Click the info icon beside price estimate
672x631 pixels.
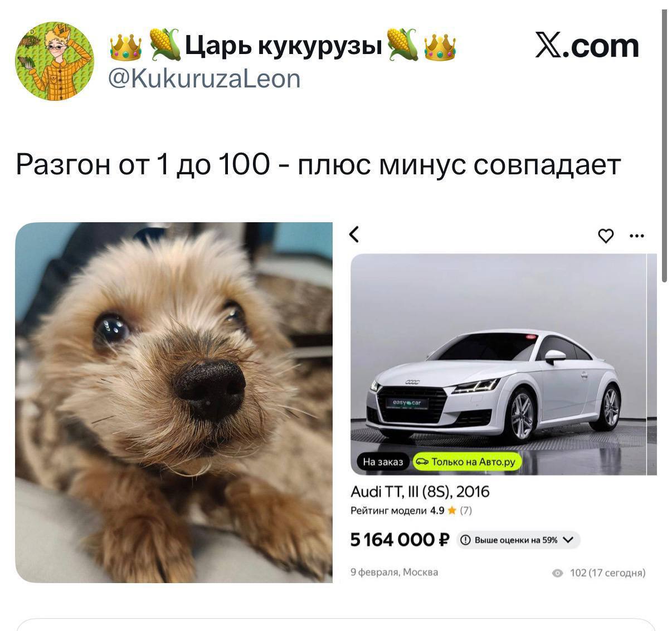pyautogui.click(x=466, y=540)
